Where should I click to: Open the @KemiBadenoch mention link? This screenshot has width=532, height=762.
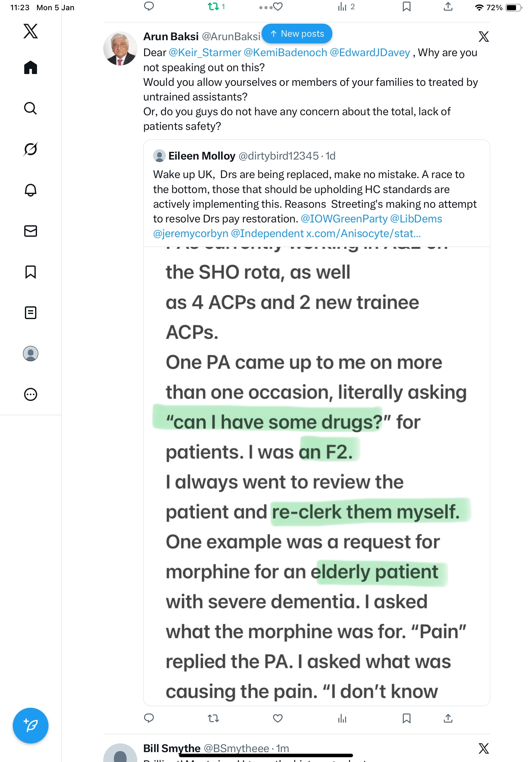[285, 53]
